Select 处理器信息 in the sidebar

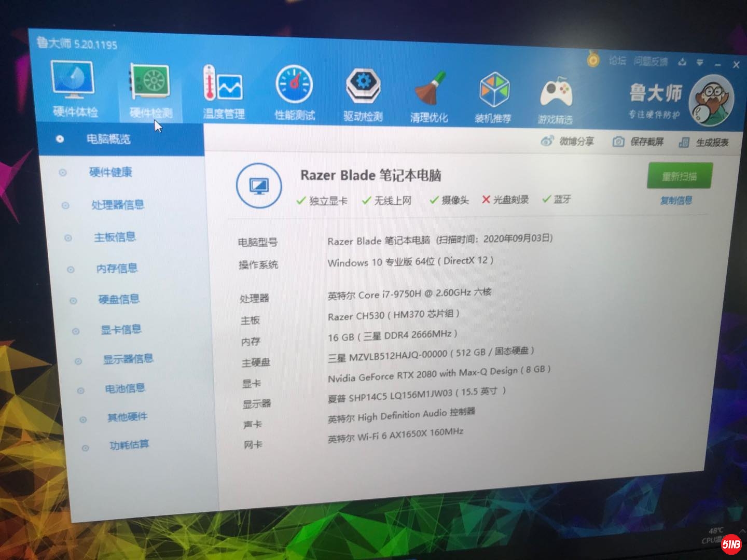tap(118, 205)
